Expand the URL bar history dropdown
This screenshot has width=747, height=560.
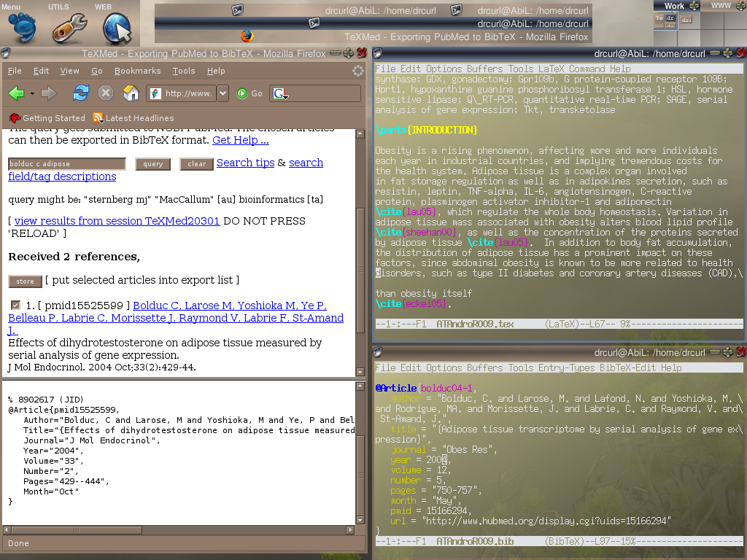(x=222, y=93)
